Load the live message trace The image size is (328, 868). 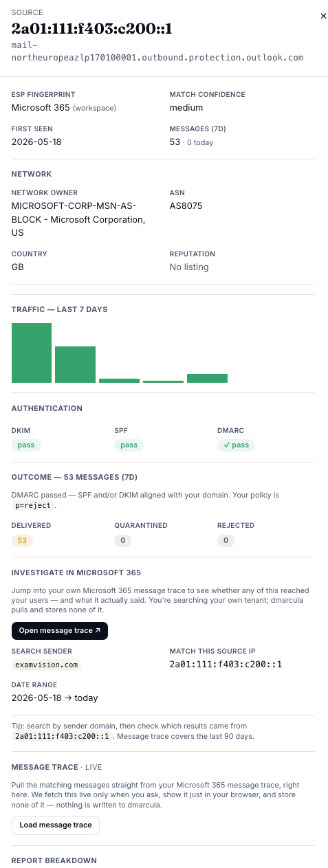point(56,825)
